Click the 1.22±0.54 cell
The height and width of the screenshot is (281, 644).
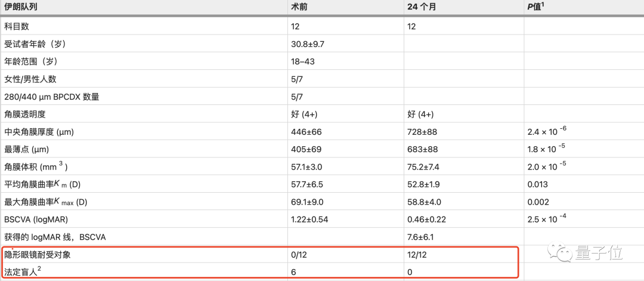(309, 220)
